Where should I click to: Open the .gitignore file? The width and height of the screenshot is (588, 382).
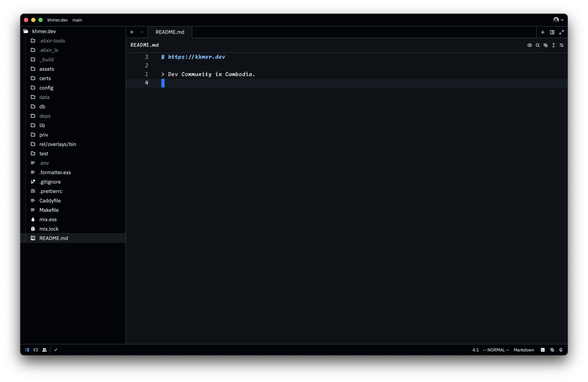[x=73, y=182]
